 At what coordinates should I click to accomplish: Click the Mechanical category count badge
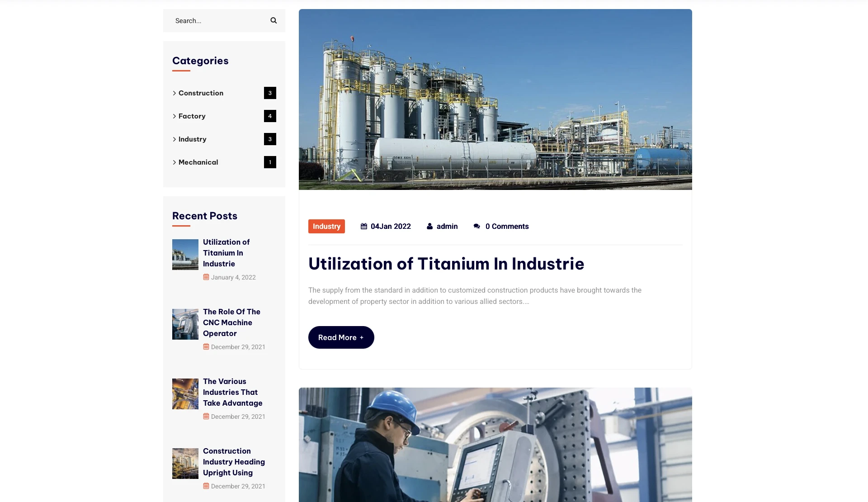coord(270,162)
